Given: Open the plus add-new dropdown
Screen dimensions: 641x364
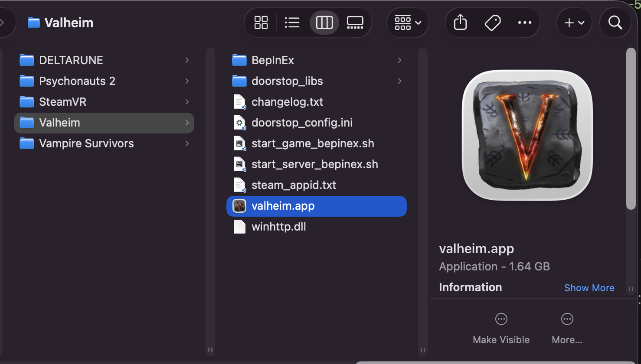Looking at the screenshot, I should click(574, 23).
